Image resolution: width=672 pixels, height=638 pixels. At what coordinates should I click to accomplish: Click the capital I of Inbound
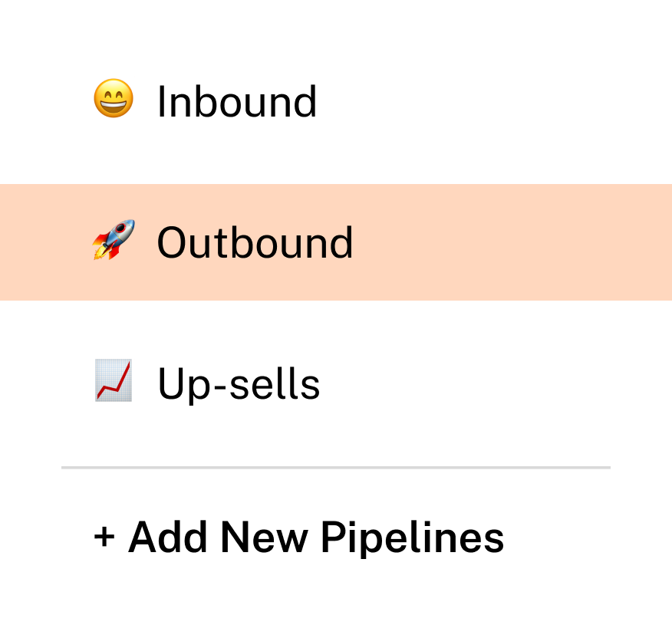click(x=162, y=101)
